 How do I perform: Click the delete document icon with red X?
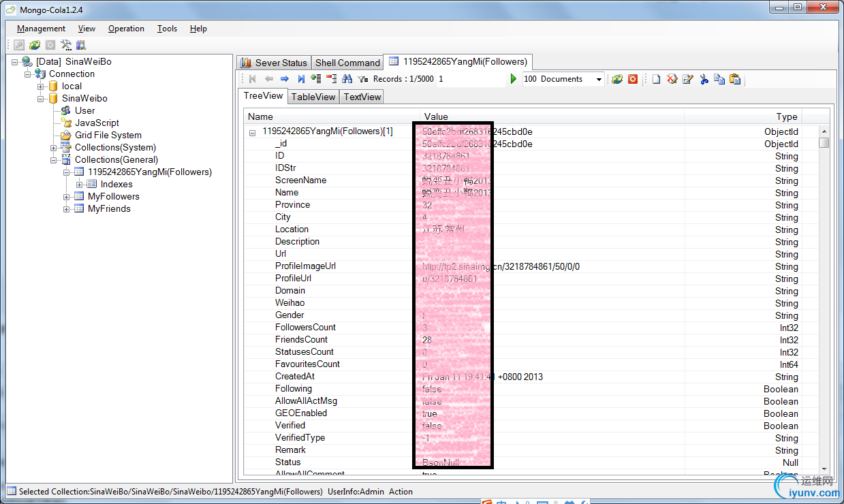pos(672,79)
